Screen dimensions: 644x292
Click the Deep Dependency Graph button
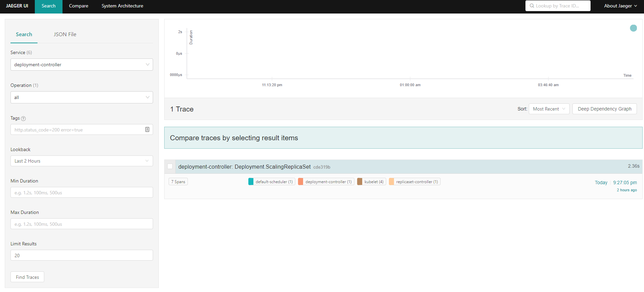[x=604, y=109]
